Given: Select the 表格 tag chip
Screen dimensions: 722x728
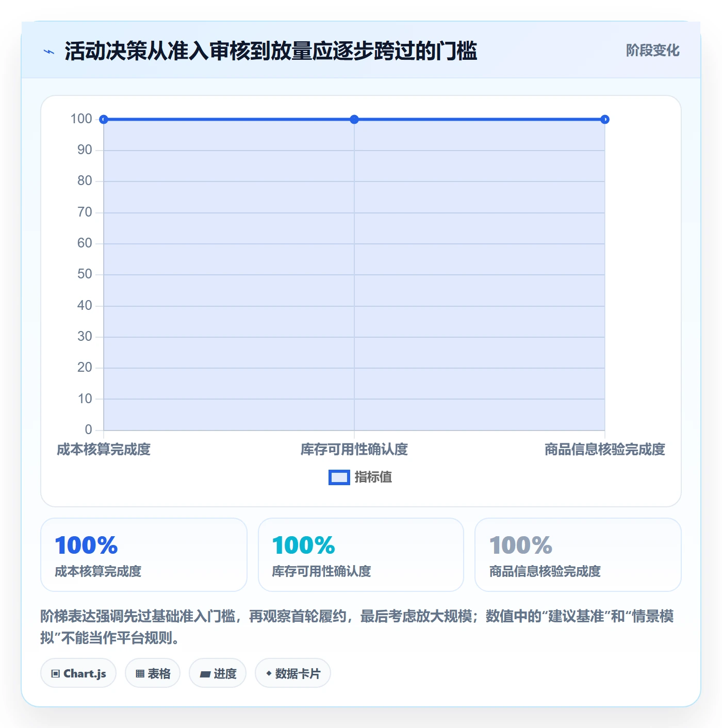Looking at the screenshot, I should click(x=153, y=673).
